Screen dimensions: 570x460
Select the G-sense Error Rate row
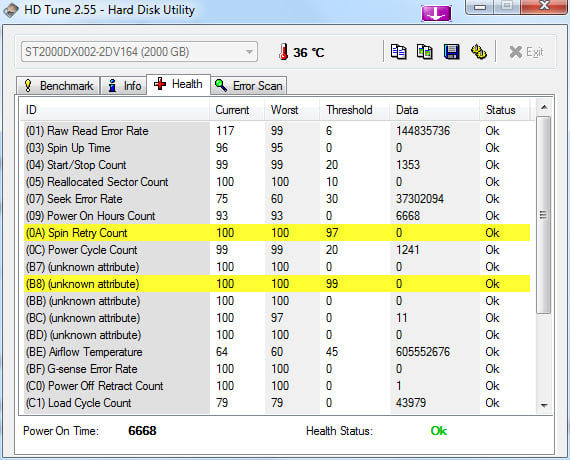(x=277, y=369)
